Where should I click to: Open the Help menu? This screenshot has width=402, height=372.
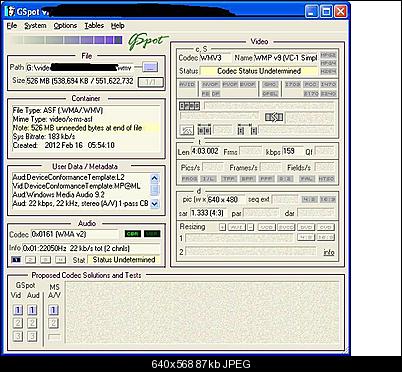click(x=118, y=26)
